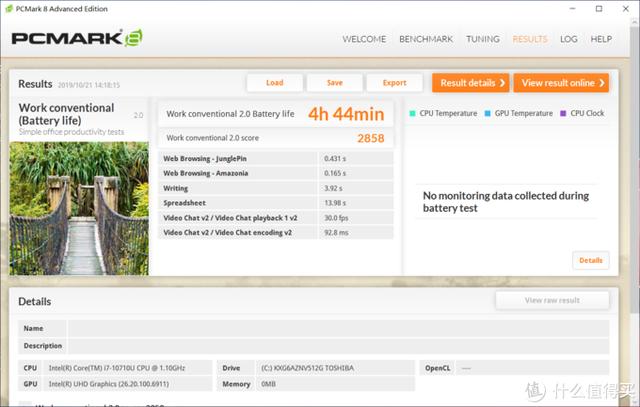The width and height of the screenshot is (640, 407).
Task: Click the blue GPU Temperature legend marker
Action: tap(487, 113)
